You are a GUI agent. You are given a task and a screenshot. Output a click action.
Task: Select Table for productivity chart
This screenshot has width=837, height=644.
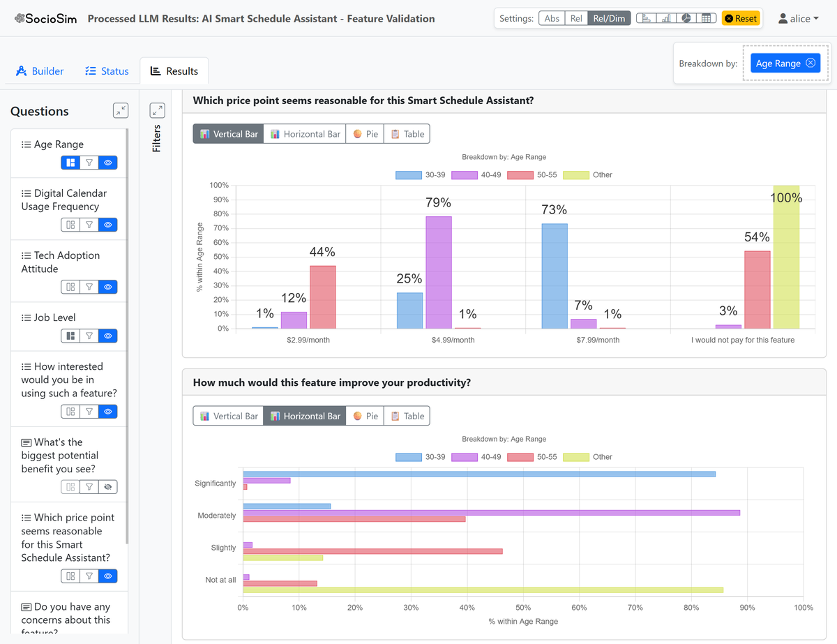[x=407, y=416]
